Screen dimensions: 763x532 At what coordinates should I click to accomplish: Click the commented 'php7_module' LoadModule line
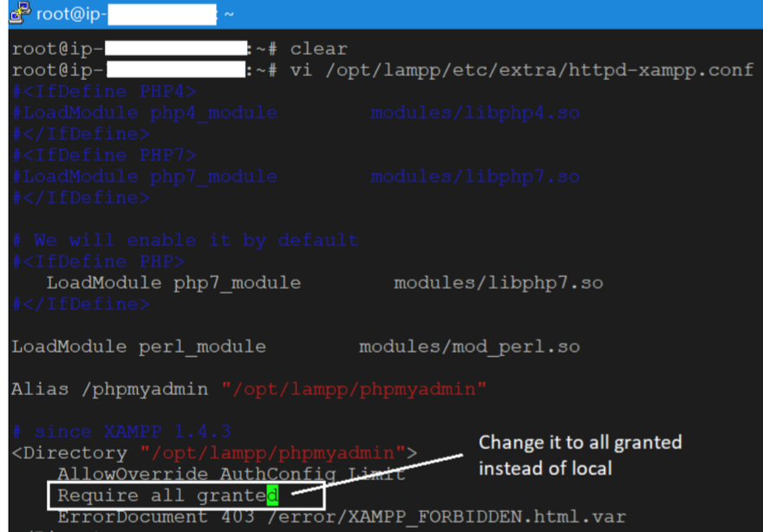click(x=296, y=177)
